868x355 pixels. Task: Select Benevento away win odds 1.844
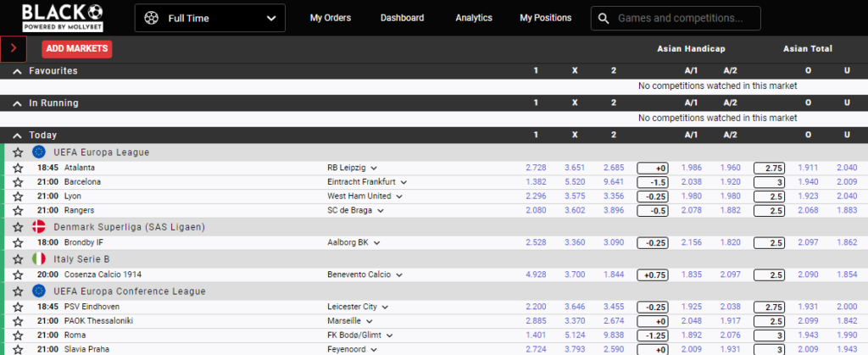614,275
